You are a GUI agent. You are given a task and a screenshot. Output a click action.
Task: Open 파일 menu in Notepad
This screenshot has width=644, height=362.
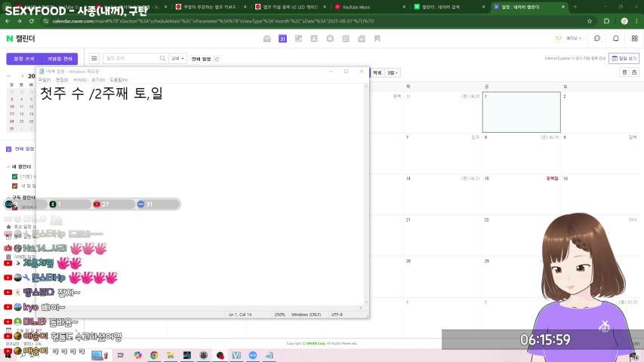click(x=45, y=80)
